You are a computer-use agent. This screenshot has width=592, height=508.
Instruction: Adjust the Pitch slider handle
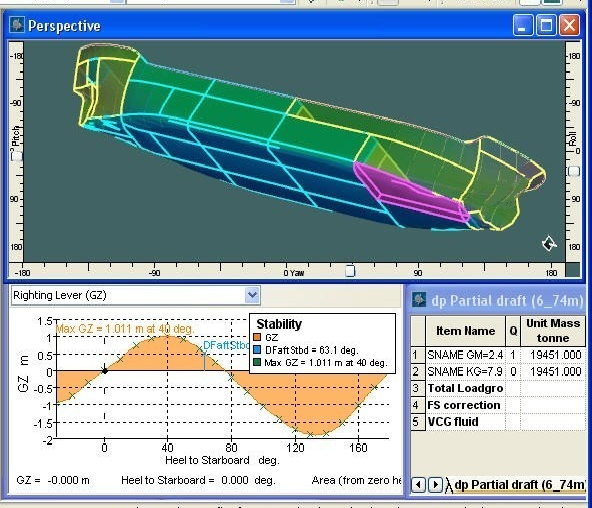tap(16, 155)
